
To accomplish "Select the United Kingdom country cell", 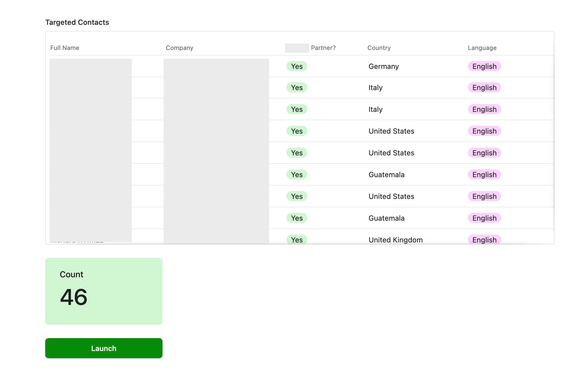I will (x=395, y=240).
